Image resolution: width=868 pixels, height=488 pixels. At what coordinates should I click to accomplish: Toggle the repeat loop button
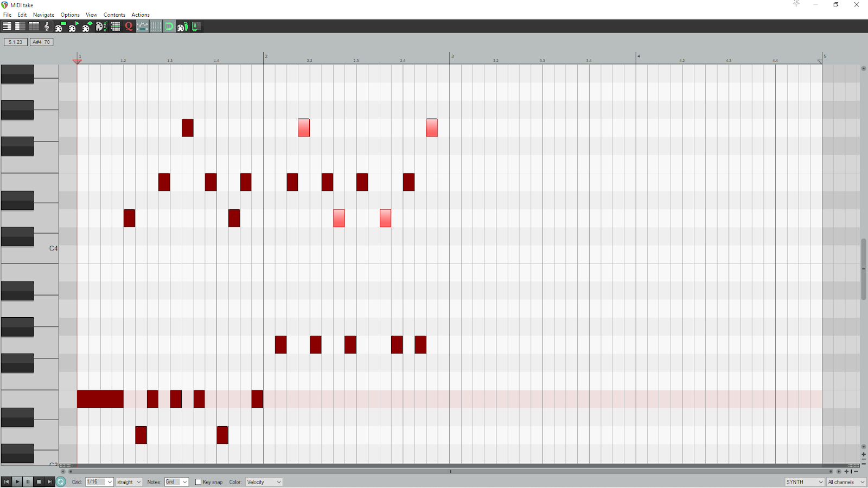pos(61,481)
